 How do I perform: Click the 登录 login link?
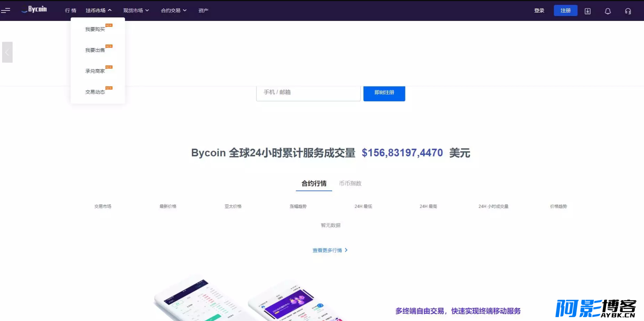(x=539, y=10)
